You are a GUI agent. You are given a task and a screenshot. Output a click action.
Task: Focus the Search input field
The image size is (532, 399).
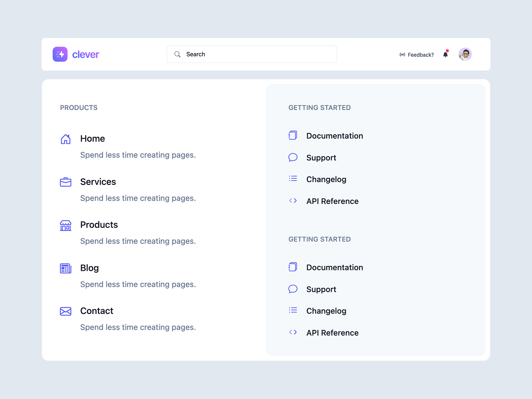click(x=257, y=55)
